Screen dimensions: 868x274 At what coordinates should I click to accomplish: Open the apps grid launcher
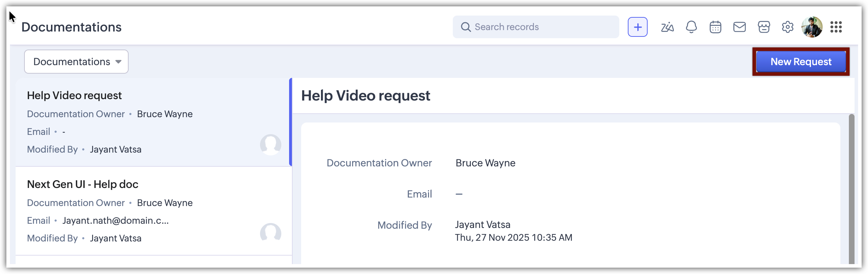(x=836, y=27)
